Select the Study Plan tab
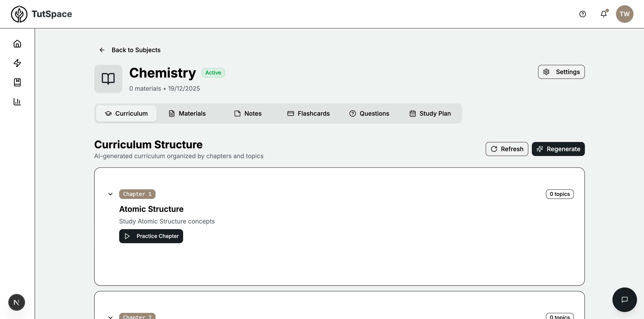The height and width of the screenshot is (319, 644). tap(430, 113)
